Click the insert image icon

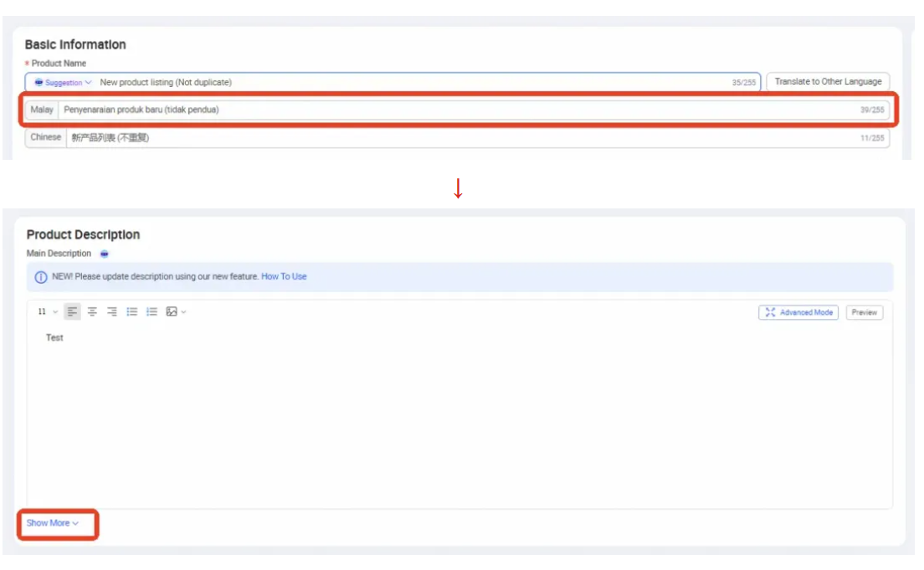click(x=172, y=312)
